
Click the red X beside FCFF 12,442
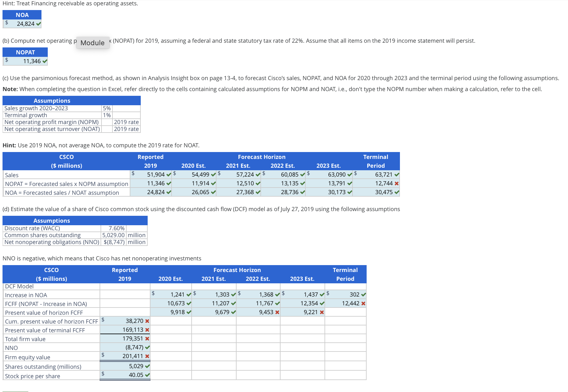(x=363, y=303)
